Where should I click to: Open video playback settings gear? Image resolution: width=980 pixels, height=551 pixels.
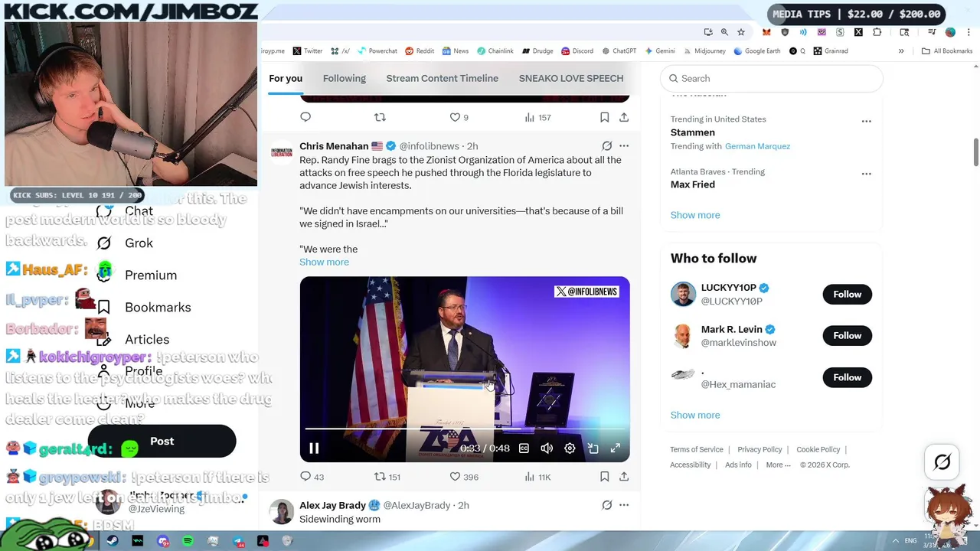pos(570,448)
